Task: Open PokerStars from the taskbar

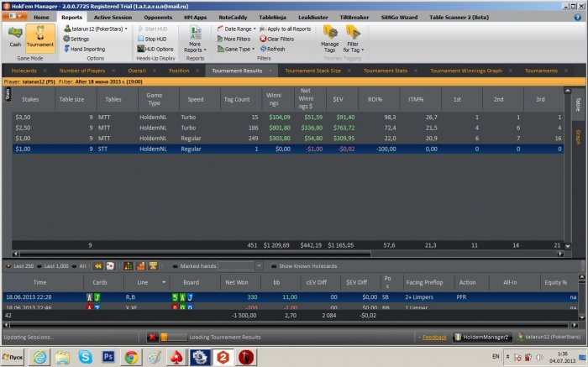Action: point(176,357)
